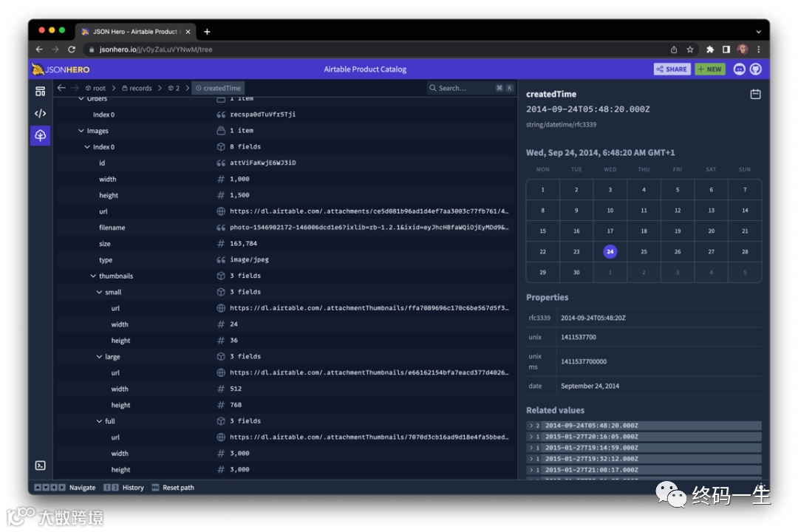Viewport: 798px width, 532px height.
Task: Click the browser forward button
Action: click(x=55, y=50)
